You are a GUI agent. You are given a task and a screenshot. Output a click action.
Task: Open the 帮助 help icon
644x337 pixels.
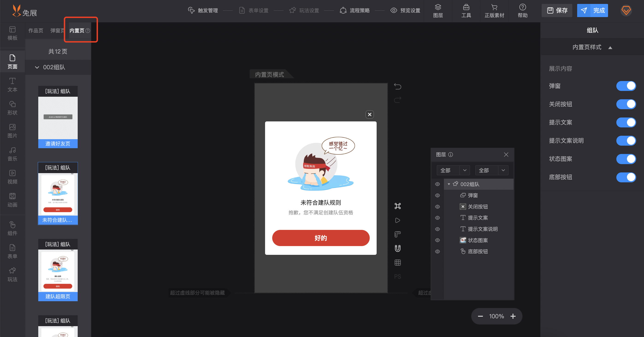(523, 11)
